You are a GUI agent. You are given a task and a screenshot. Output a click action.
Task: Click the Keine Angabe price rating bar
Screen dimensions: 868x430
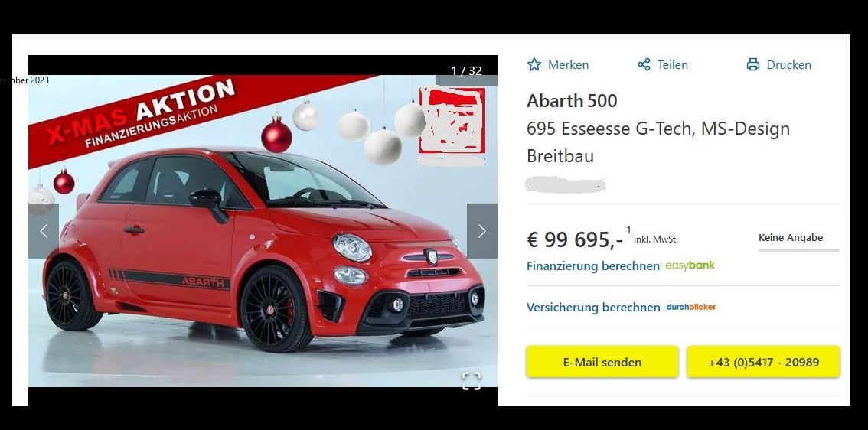pos(799,250)
